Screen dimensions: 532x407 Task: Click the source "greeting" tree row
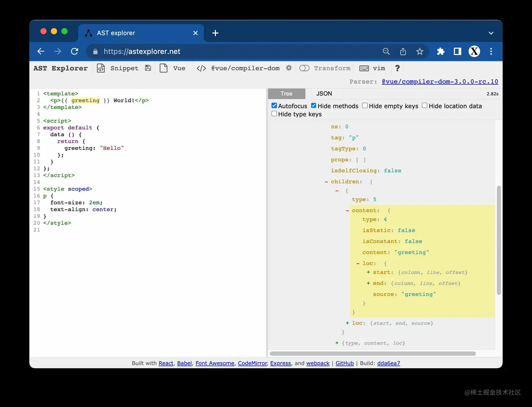404,294
